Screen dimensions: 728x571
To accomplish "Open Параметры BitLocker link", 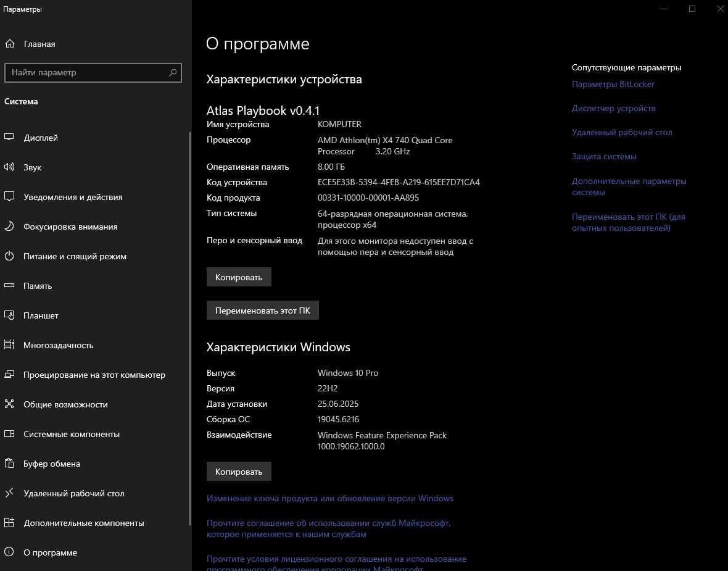I will click(x=613, y=84).
